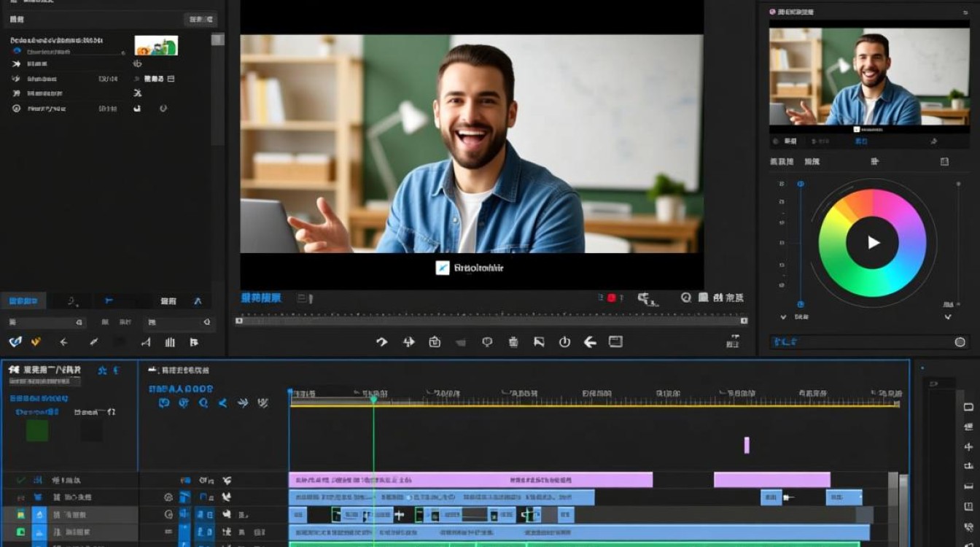Toggle the green square on the third track
980x547 pixels.
[20, 515]
